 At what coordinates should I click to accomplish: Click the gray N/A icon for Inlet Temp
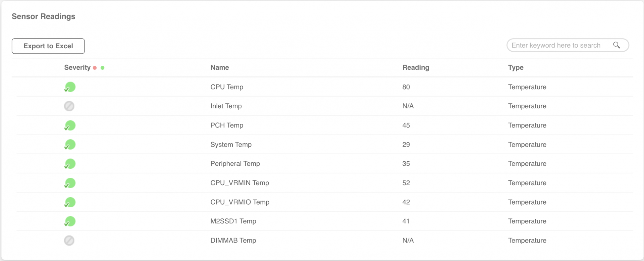tap(69, 106)
